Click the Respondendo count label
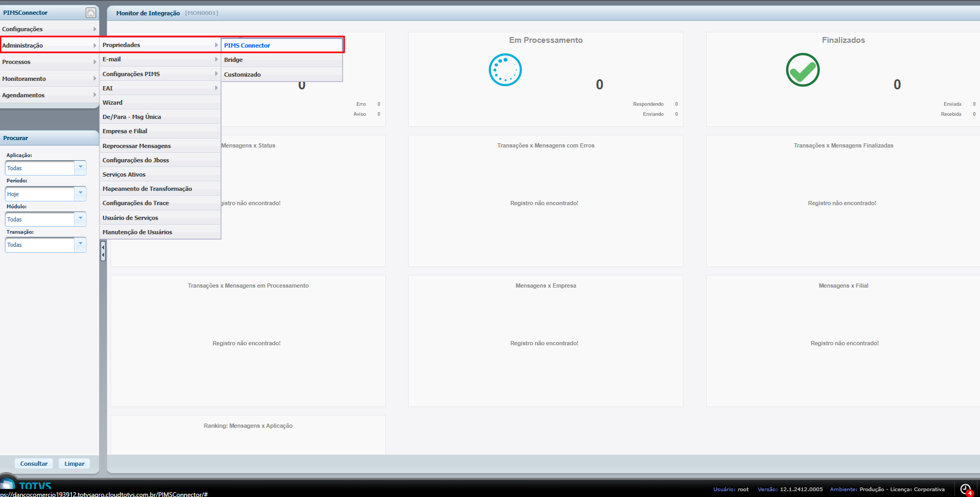Viewport: 980px width, 497px height. (x=648, y=104)
